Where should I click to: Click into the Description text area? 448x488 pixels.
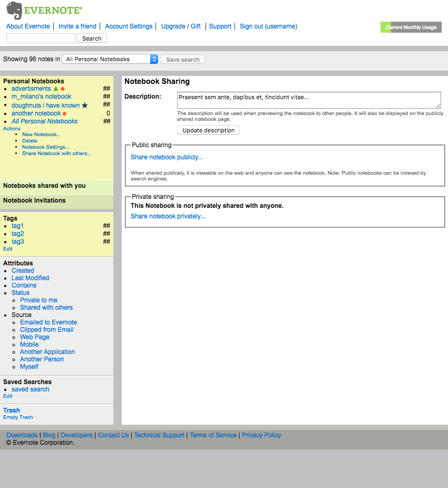pyautogui.click(x=309, y=100)
